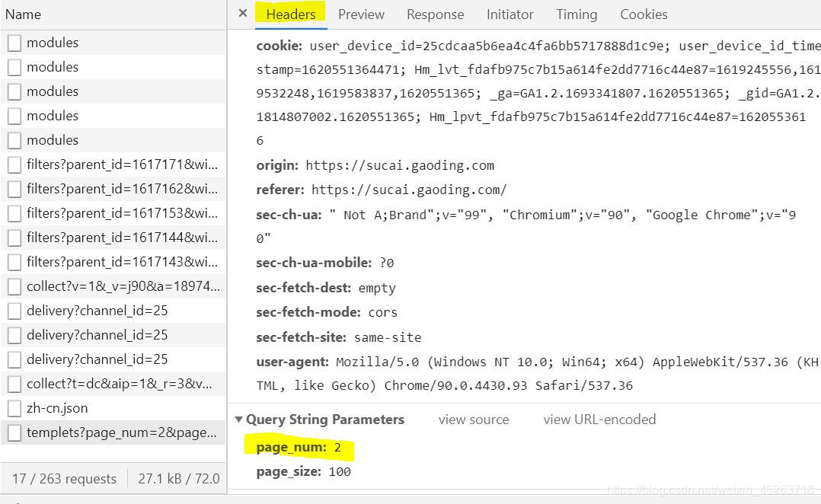Click file icon beside filters?parent_id=1617144 request
The height and width of the screenshot is (504, 821).
pos(14,238)
